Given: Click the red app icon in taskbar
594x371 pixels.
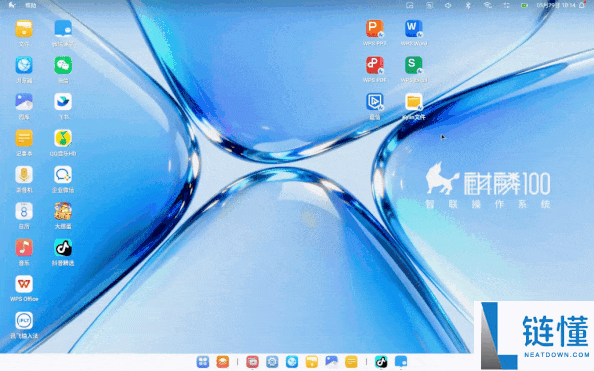Looking at the screenshot, I should point(252,362).
